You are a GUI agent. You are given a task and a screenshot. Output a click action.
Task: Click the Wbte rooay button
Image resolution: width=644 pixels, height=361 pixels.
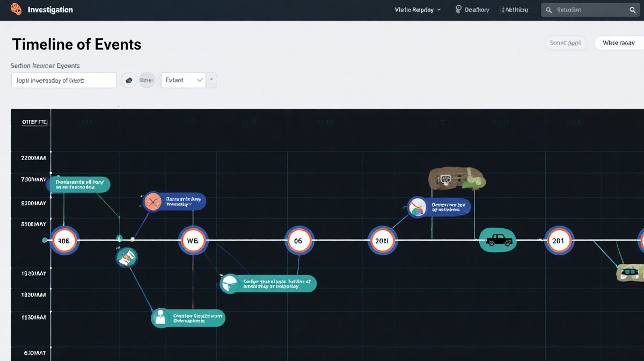618,43
